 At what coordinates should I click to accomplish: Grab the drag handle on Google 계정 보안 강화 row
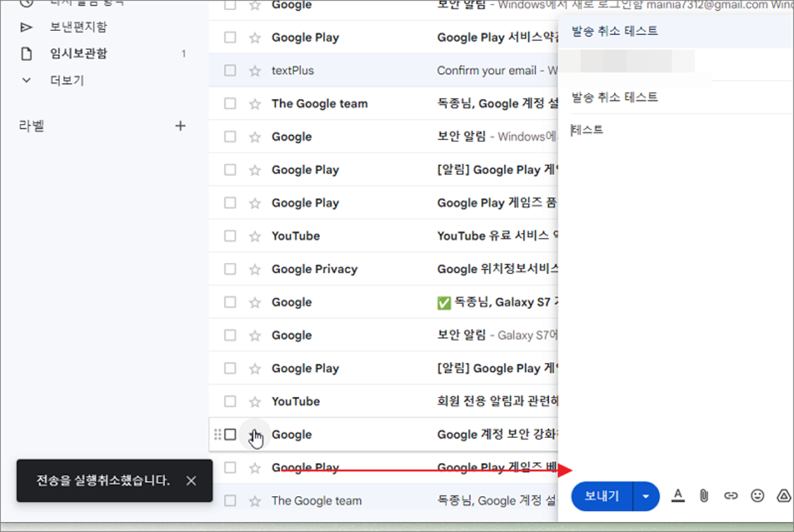pyautogui.click(x=217, y=434)
